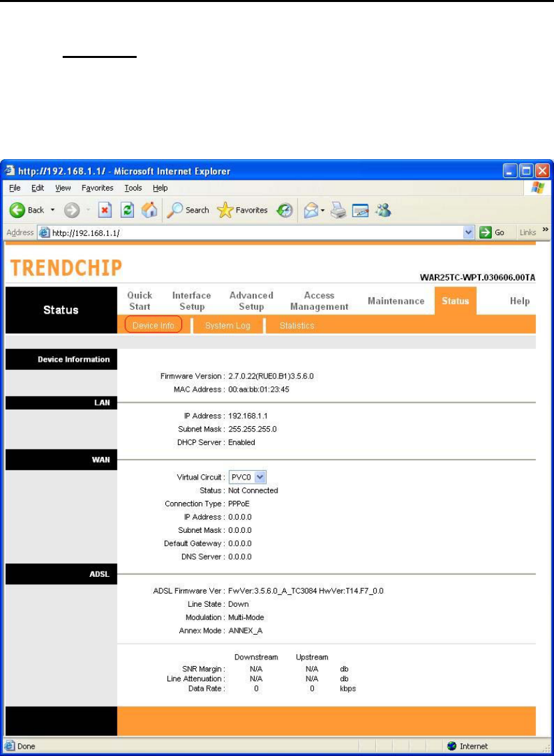Screen dimensions: 554x756
Task: Click the Upstream column header
Action: point(312,657)
